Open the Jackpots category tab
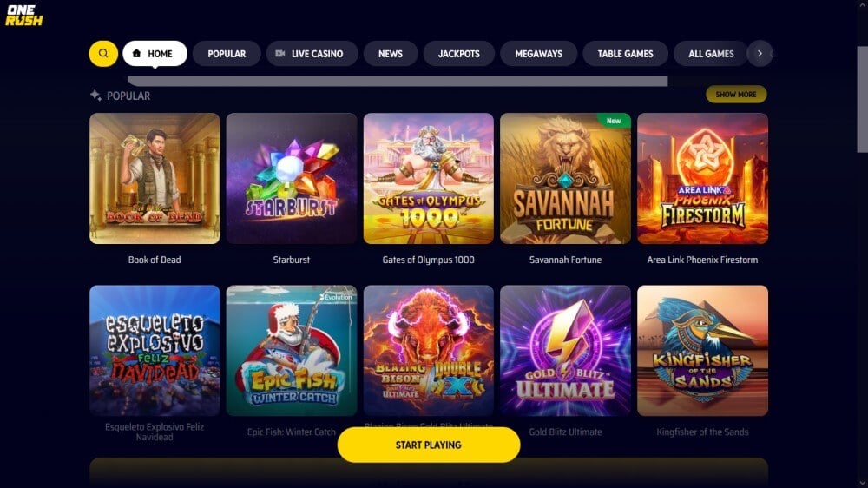 [x=459, y=54]
